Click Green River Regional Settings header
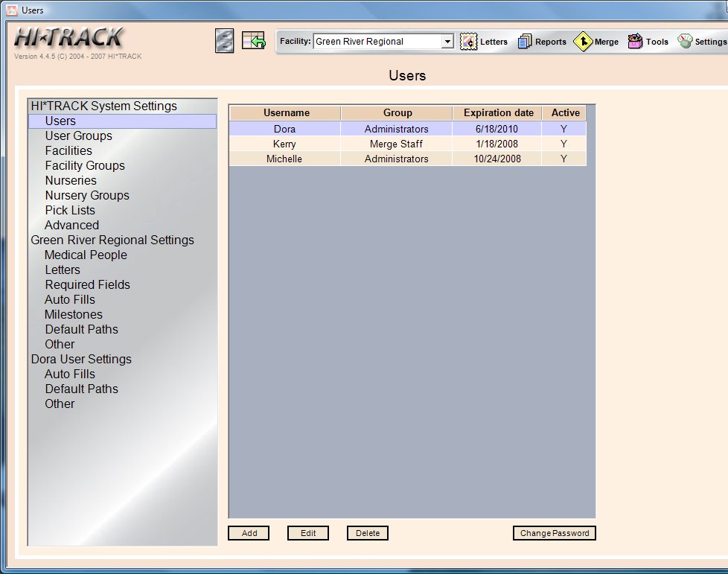Image resolution: width=728 pixels, height=574 pixels. coord(112,240)
